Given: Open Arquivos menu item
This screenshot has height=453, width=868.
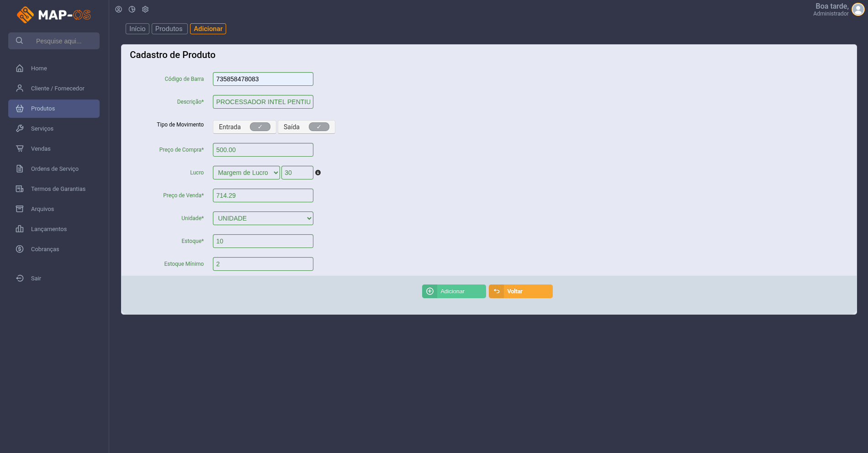Looking at the screenshot, I should coord(54,209).
